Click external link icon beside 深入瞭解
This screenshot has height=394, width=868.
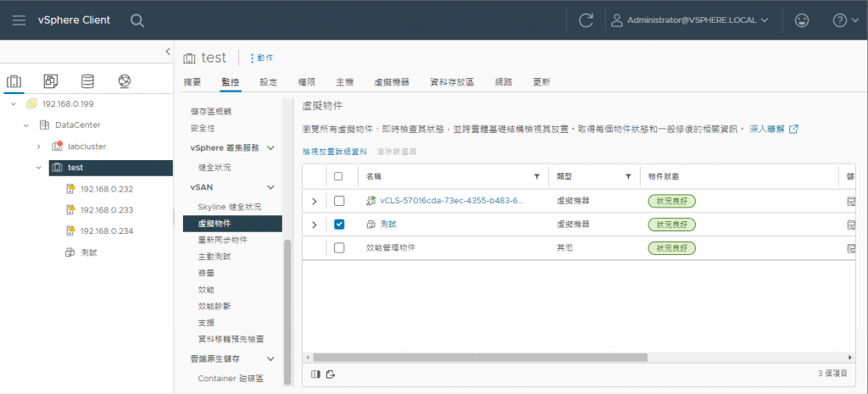point(793,129)
